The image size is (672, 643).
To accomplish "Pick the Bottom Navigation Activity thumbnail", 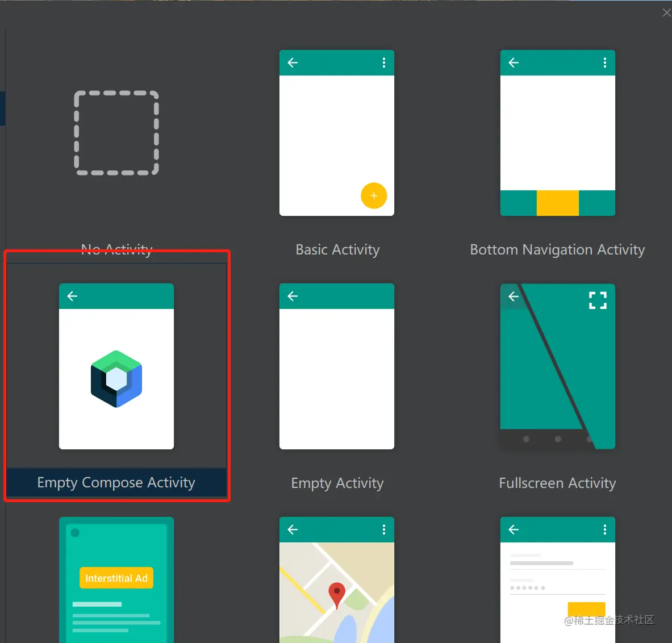I will [558, 133].
